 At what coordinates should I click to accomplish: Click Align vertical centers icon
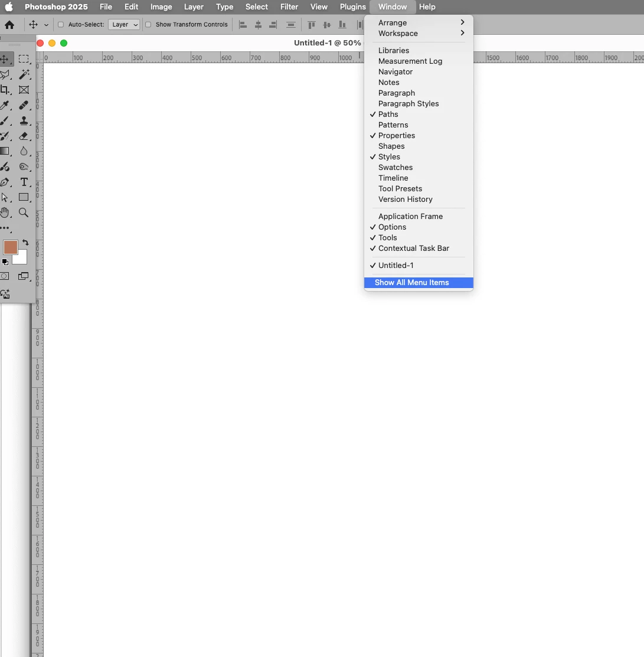[x=327, y=25]
